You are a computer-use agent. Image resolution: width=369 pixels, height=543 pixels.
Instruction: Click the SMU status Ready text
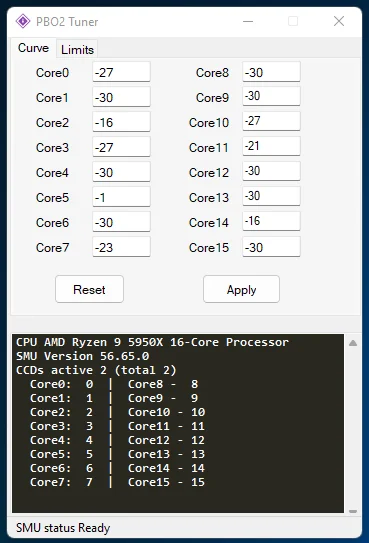(x=63, y=528)
